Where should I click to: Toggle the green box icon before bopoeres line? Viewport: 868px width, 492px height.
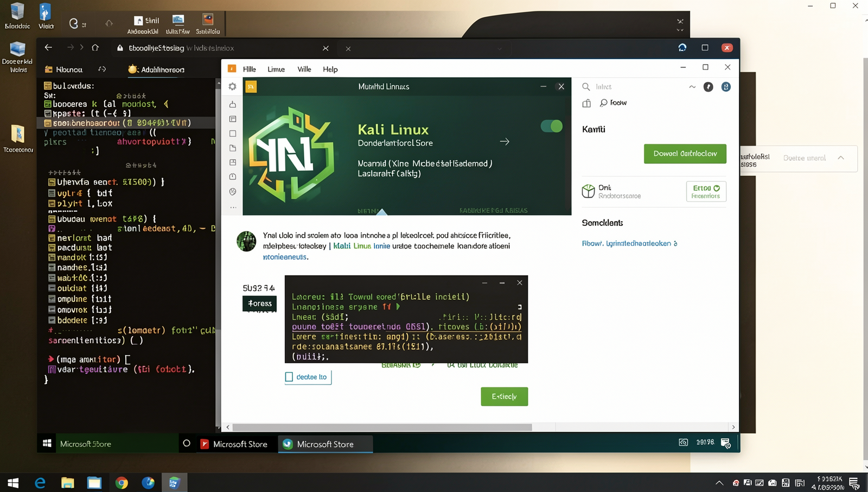click(x=48, y=104)
